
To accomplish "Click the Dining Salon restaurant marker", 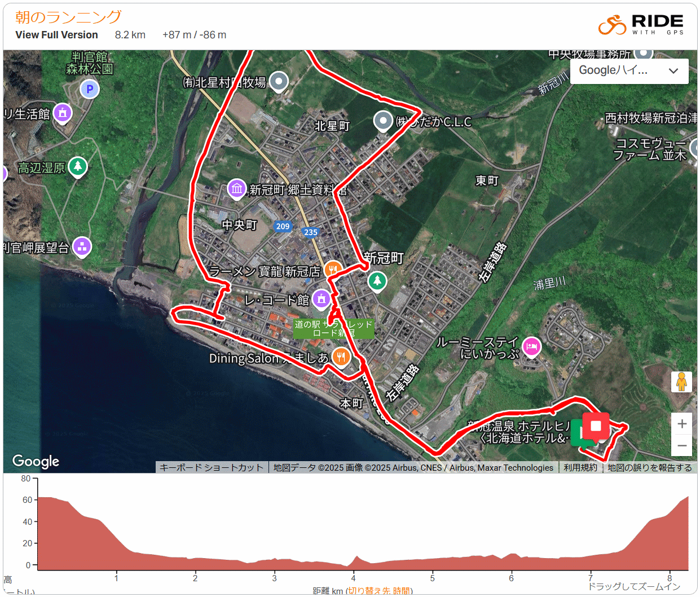I will point(341,356).
